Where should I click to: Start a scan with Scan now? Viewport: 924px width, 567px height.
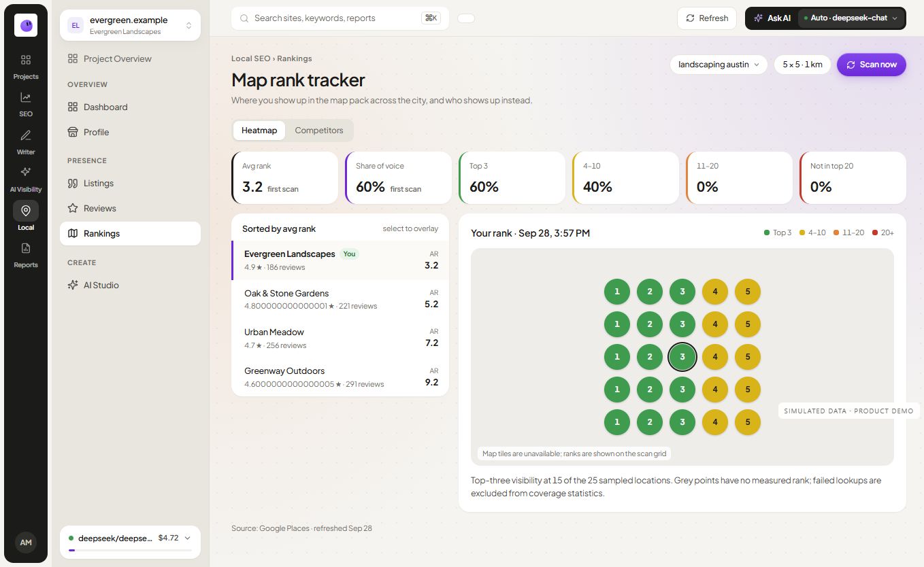[x=872, y=65]
